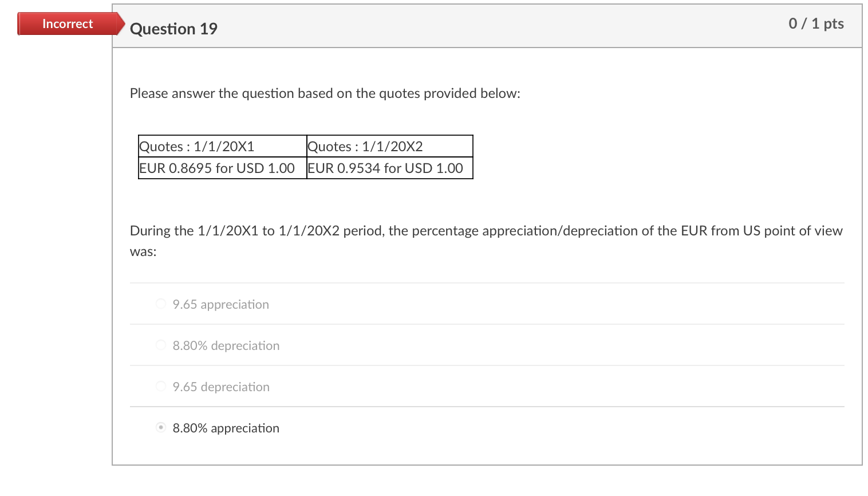Click the blank area left of the question card
868x496 pixels.
click(57, 229)
